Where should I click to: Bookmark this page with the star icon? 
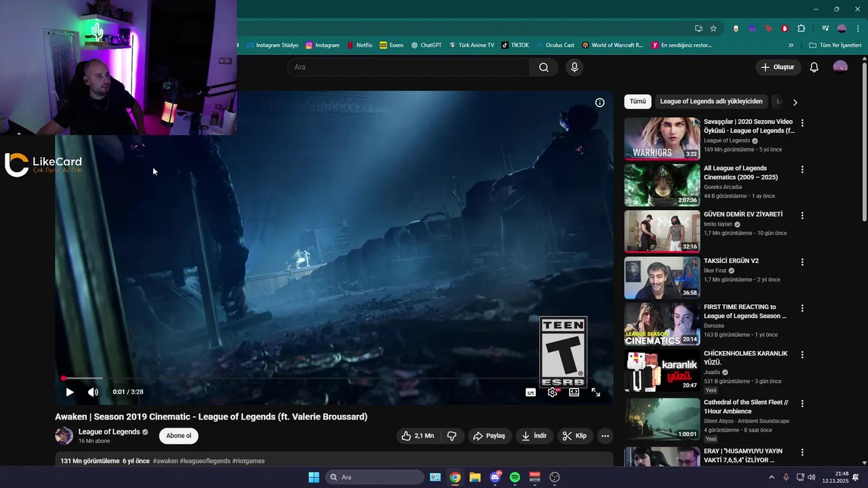[x=713, y=28]
